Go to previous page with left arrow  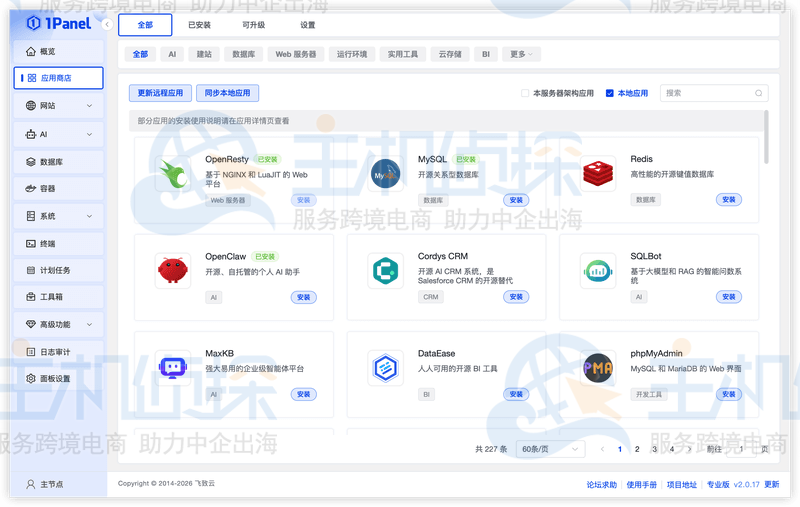coord(603,449)
